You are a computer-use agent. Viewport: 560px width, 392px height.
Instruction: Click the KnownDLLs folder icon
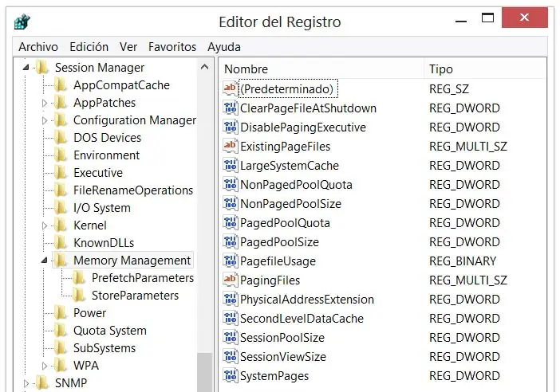coord(61,242)
